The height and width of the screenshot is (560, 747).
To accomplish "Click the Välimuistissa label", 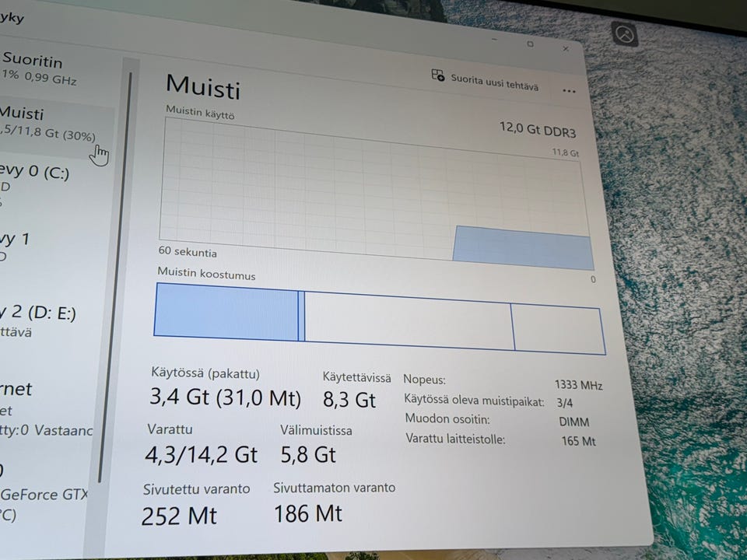I will [316, 430].
